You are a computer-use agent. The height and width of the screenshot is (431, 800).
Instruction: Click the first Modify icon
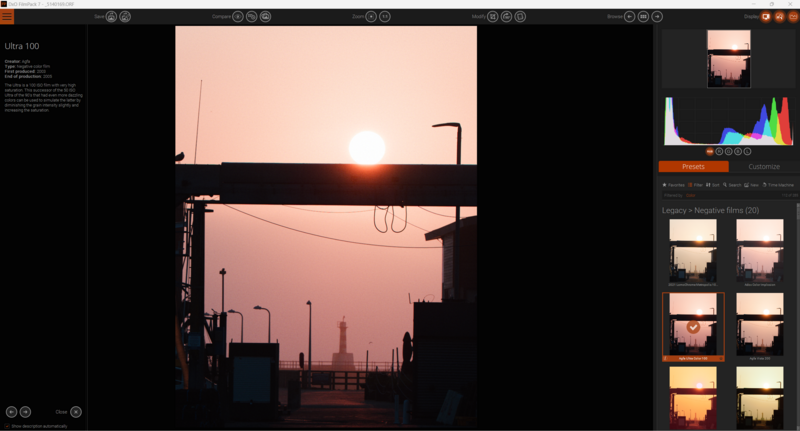point(493,16)
